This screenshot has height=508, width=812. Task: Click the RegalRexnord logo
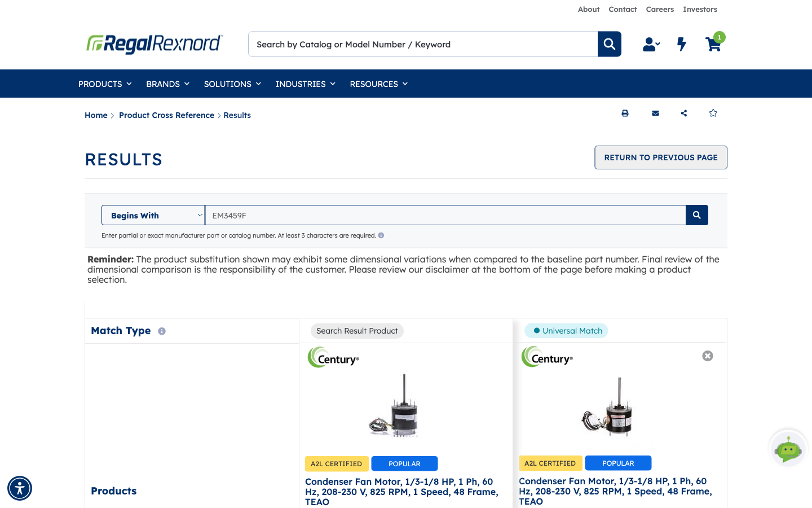[x=155, y=43]
